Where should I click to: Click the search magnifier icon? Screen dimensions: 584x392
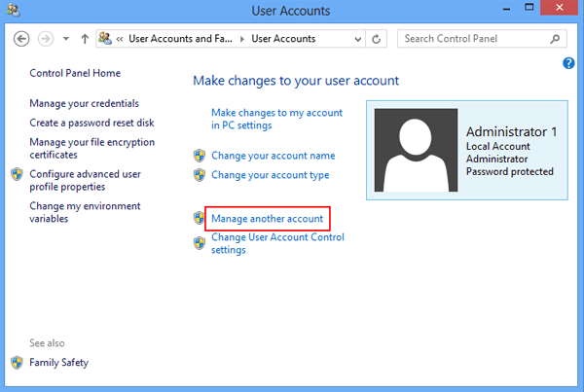coord(556,39)
